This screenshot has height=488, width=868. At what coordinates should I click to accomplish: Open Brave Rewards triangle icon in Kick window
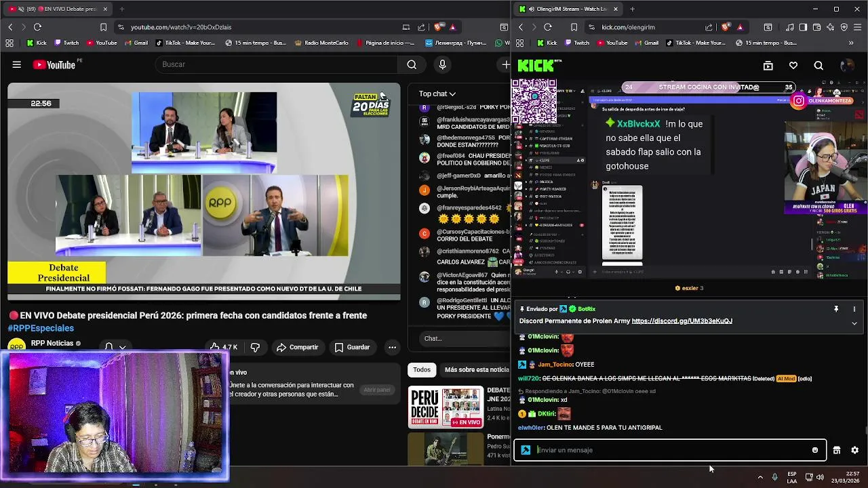coord(740,27)
